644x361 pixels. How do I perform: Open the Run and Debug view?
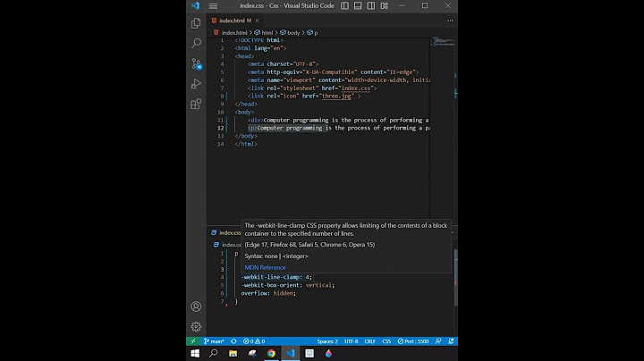coord(196,84)
